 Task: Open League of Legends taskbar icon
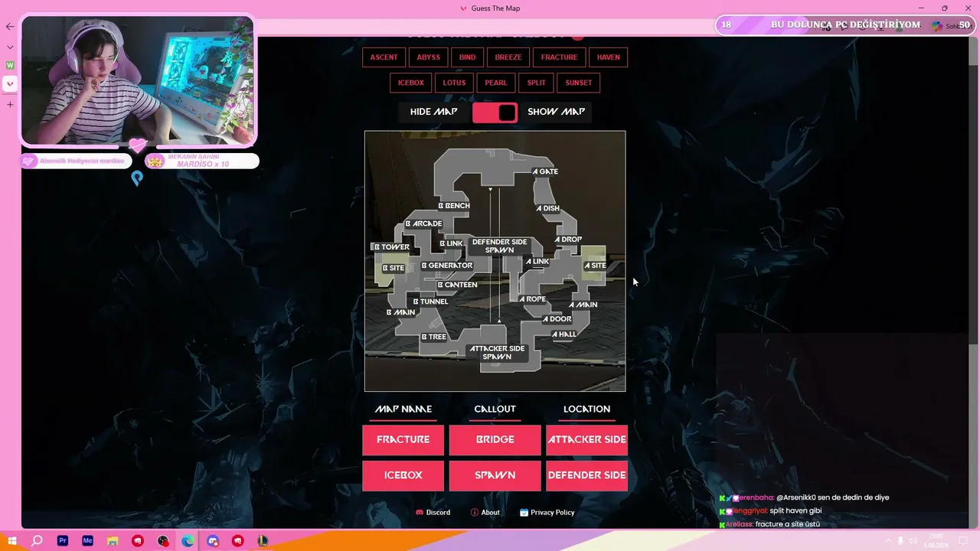pyautogui.click(x=263, y=541)
